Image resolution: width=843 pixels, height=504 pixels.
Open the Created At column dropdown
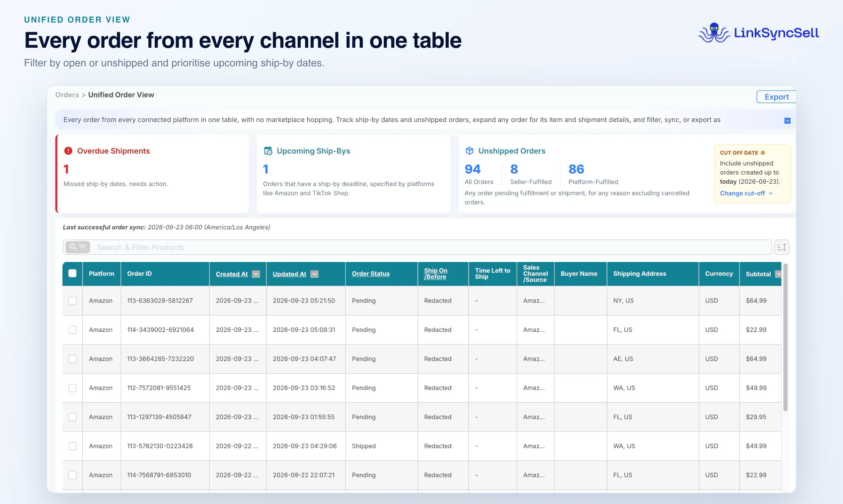[256, 274]
